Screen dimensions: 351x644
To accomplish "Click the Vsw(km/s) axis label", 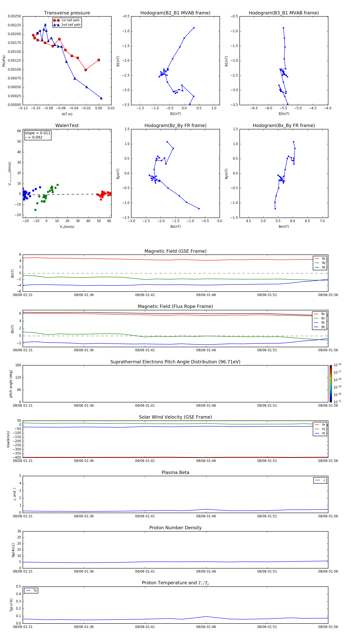I will click(8, 439).
